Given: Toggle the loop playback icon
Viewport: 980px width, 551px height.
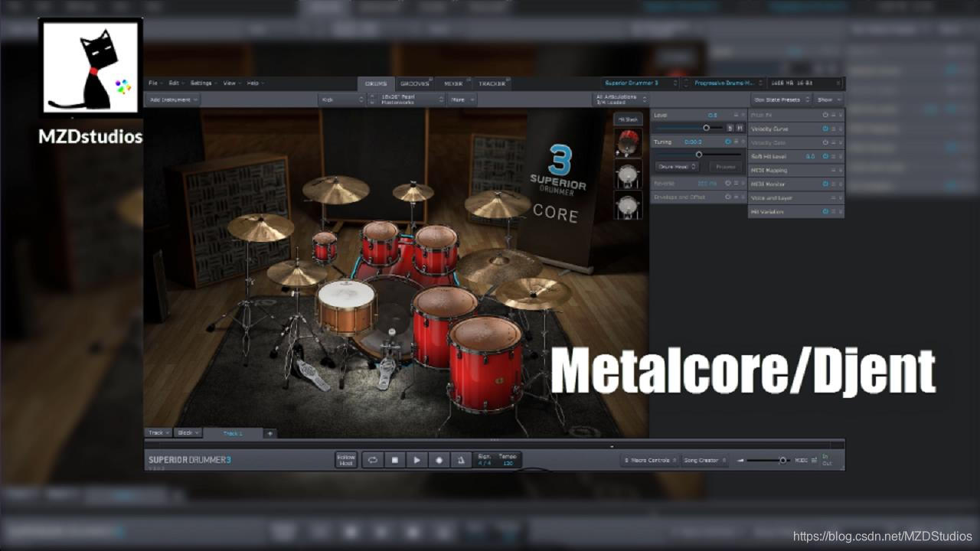Looking at the screenshot, I should coord(372,460).
